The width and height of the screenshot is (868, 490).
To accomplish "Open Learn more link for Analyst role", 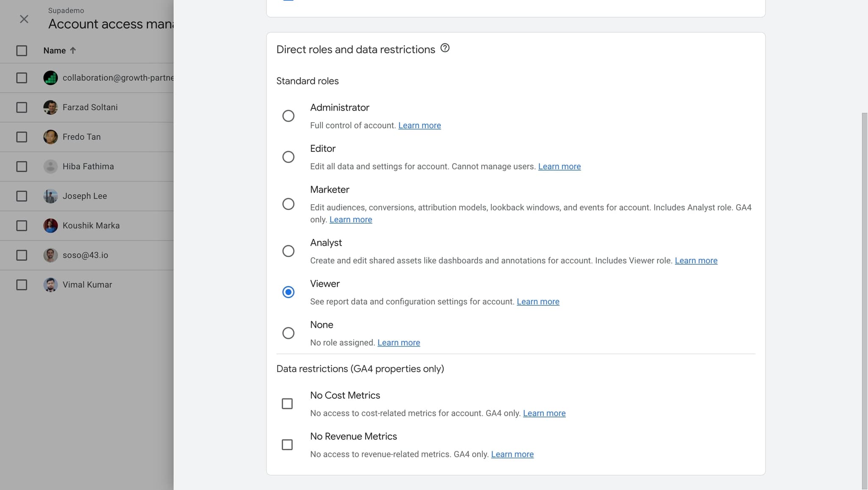I will [x=696, y=260].
